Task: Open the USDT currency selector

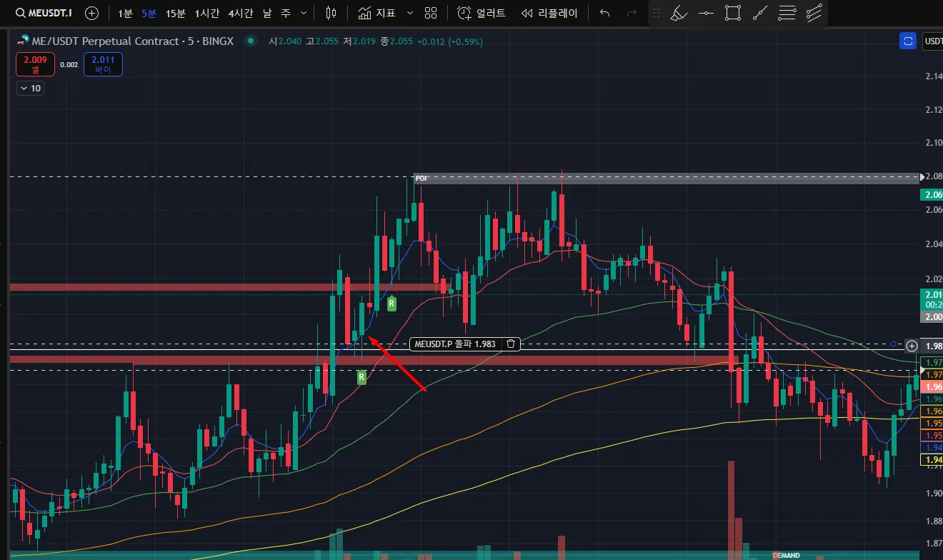Action: [933, 41]
